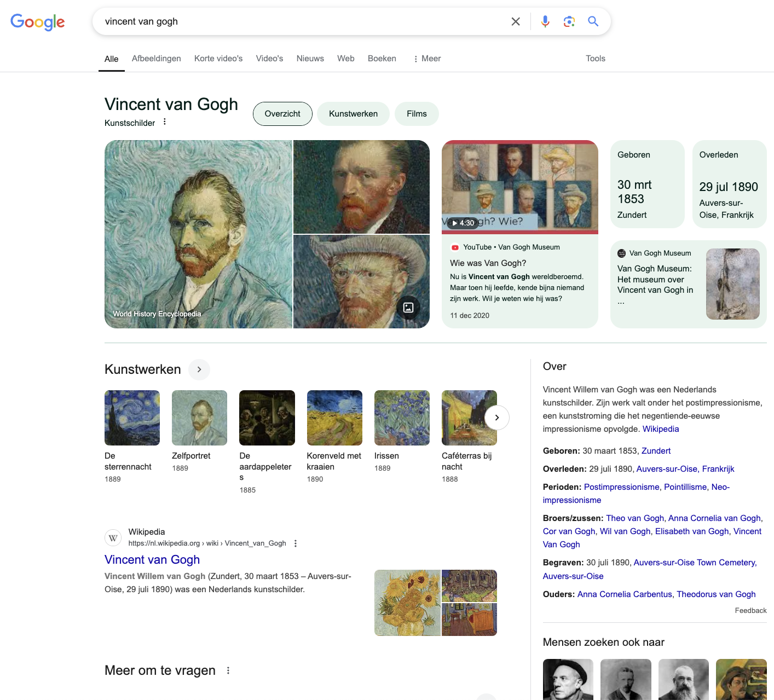
Task: Switch to Korte video's tab
Action: 218,59
